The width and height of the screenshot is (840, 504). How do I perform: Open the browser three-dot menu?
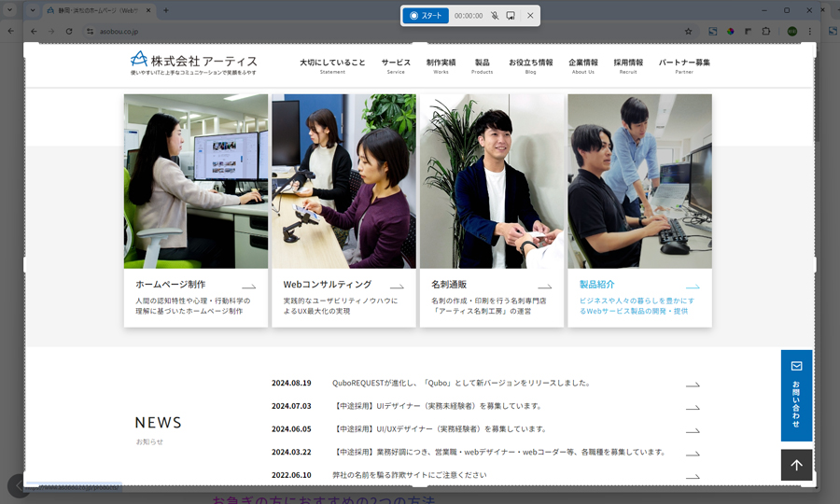(809, 32)
